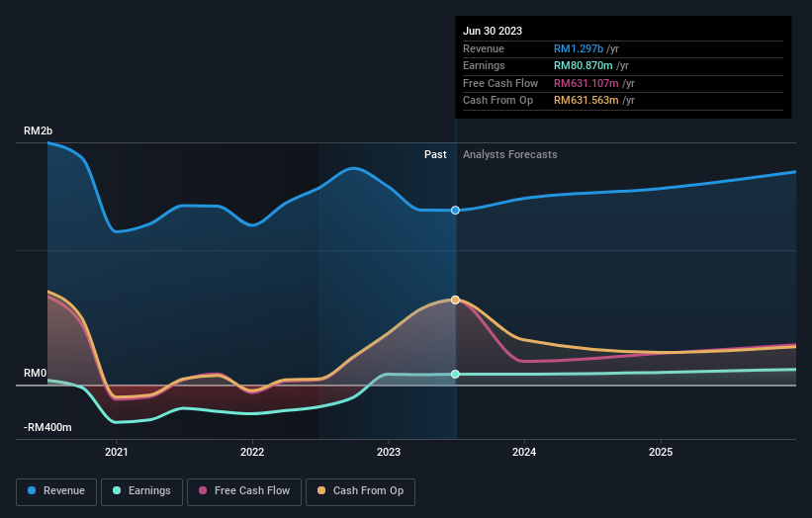Viewport: 812px width, 518px height.
Task: Toggle the Cash From Op legend button
Action: (x=360, y=491)
